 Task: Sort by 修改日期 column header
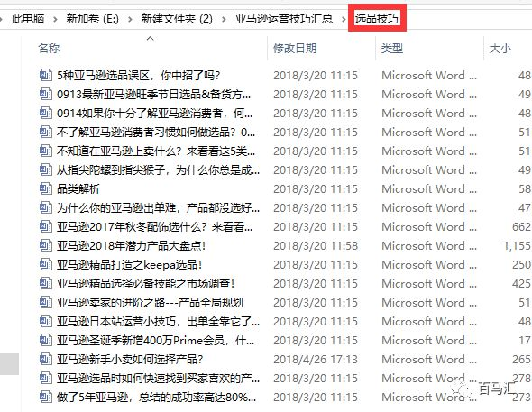(x=295, y=49)
